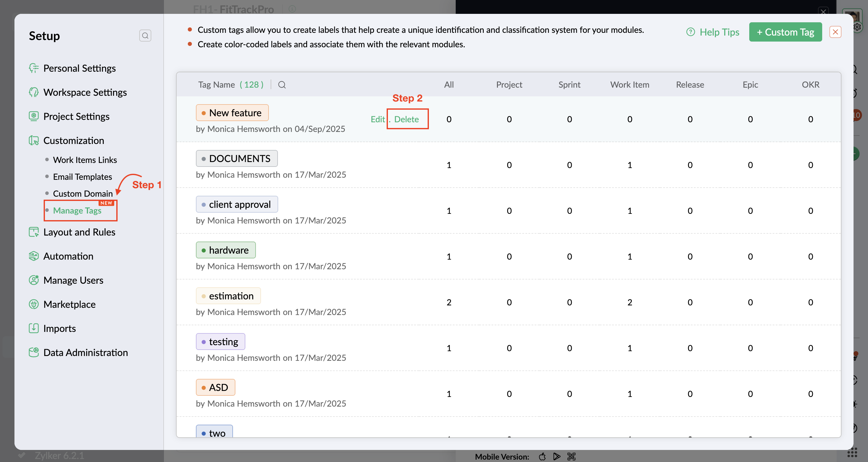Open Data Administration section
The image size is (868, 462).
tap(85, 353)
